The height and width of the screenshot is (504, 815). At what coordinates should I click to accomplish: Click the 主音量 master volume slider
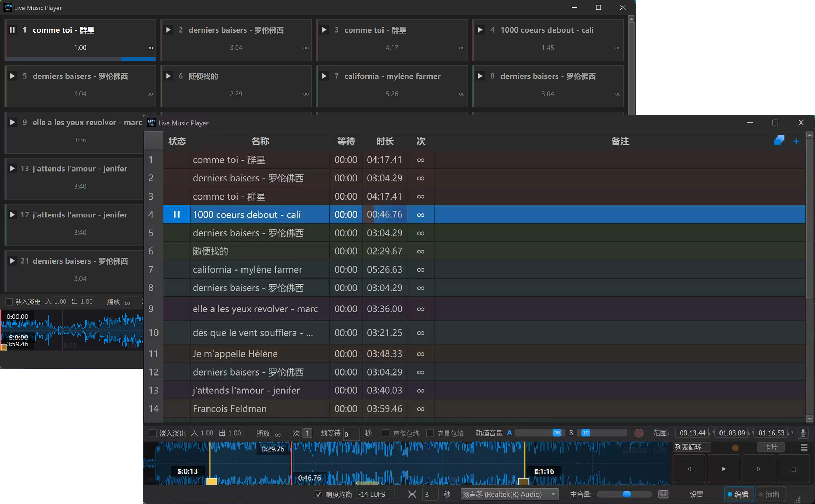coord(624,494)
